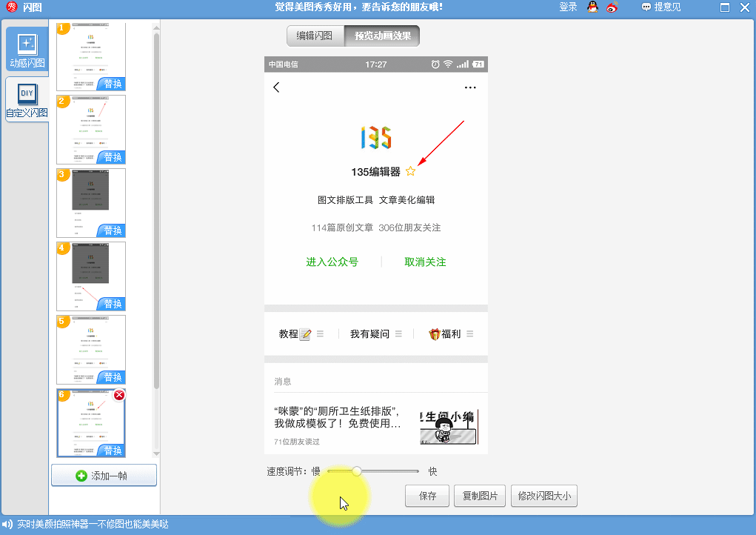Screen dimensions: 756x535
Task: Click 我有疑问 in the preview
Action: click(375, 334)
